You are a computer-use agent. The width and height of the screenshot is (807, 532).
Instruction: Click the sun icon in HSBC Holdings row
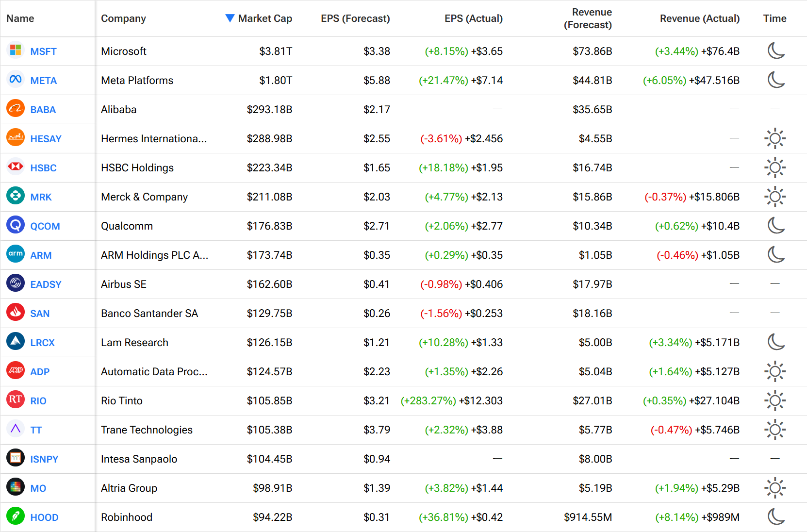775,167
